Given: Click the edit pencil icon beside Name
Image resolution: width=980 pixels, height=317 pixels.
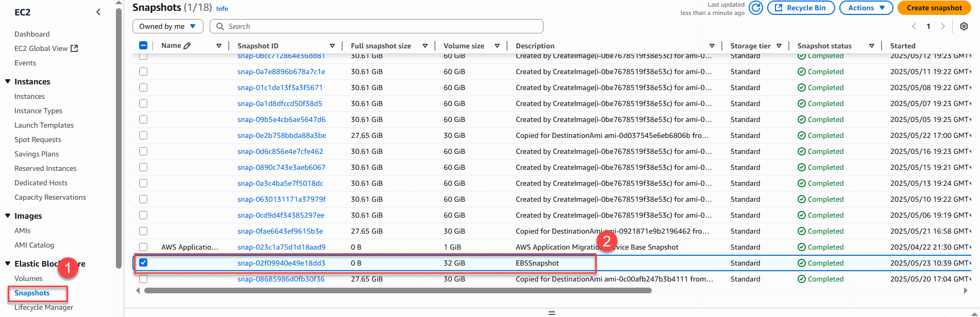Looking at the screenshot, I should coord(187,46).
